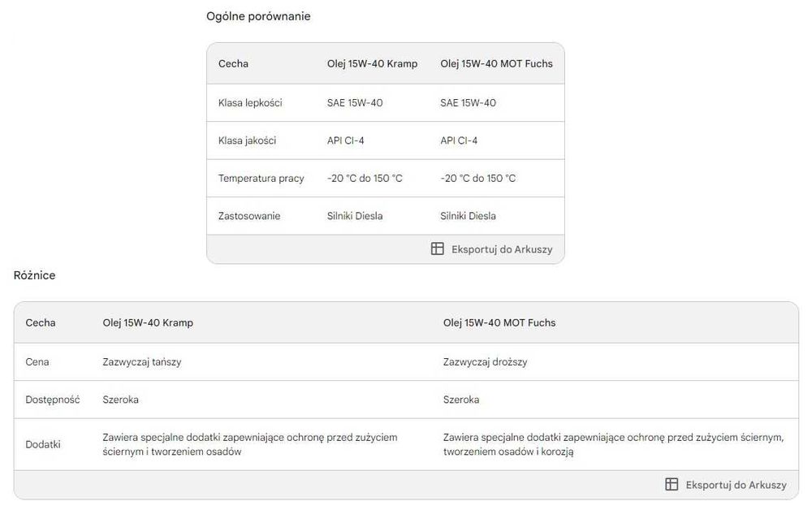Select the "Dostępność" row label

tap(53, 400)
